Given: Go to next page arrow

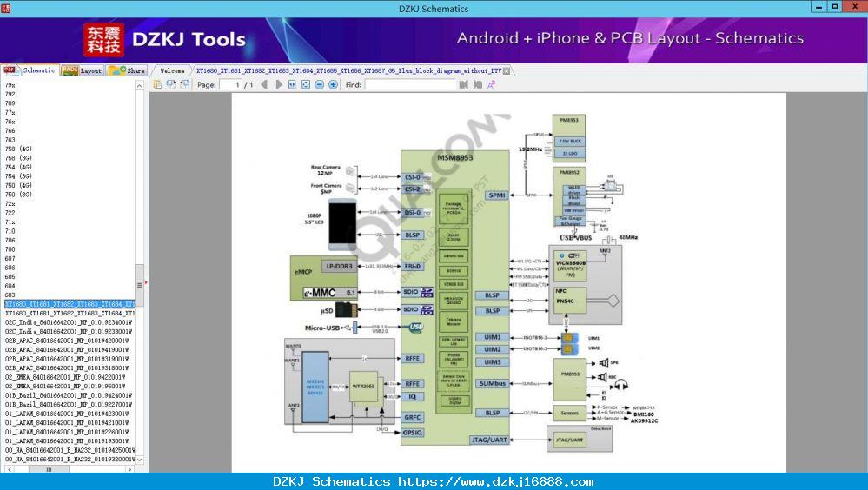Looking at the screenshot, I should (278, 85).
